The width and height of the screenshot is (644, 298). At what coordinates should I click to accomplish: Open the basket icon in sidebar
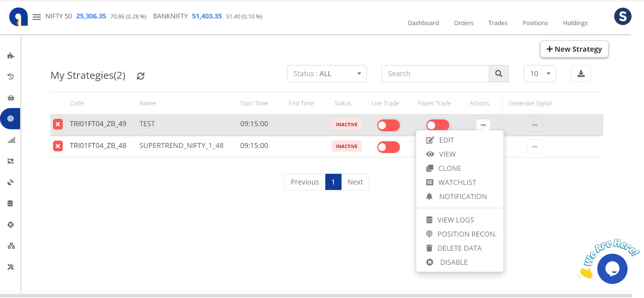point(11,98)
